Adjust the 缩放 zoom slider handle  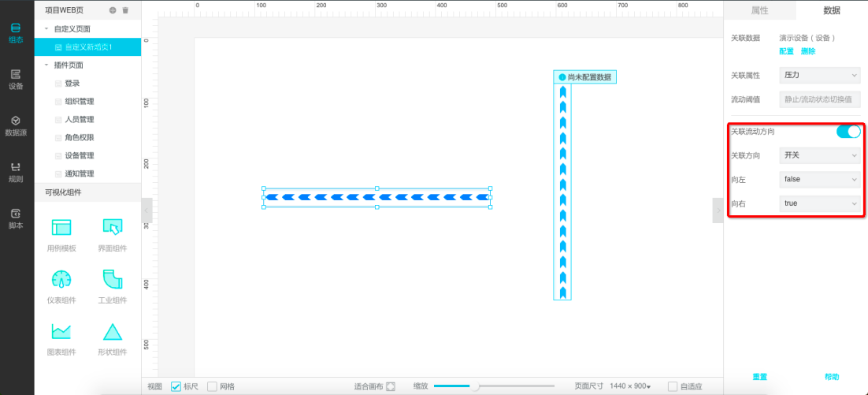coord(474,386)
